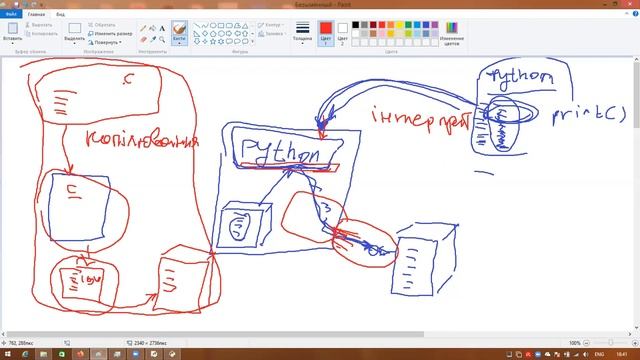Pick the yellow color swatch

point(400,25)
